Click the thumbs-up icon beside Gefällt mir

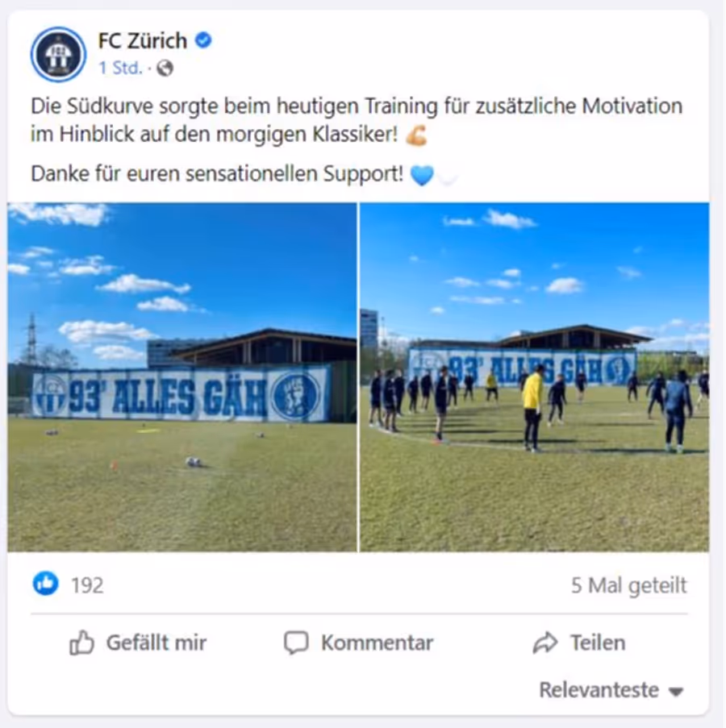pos(81,643)
